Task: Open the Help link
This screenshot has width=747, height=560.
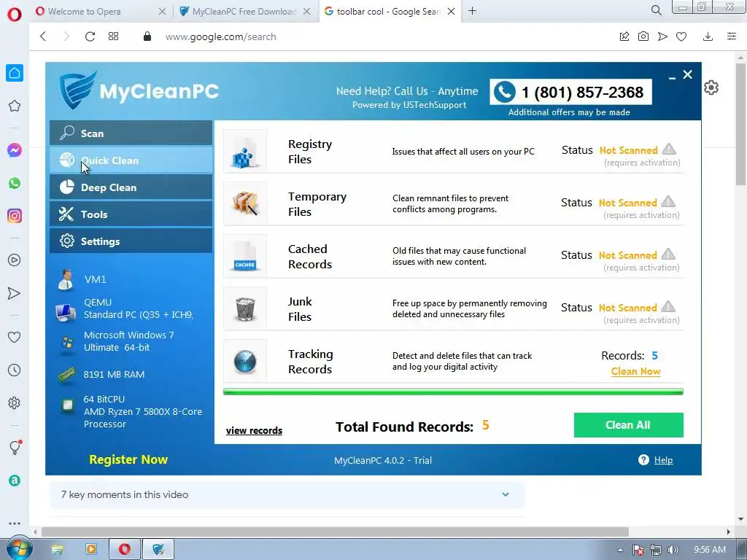Action: coord(663,460)
